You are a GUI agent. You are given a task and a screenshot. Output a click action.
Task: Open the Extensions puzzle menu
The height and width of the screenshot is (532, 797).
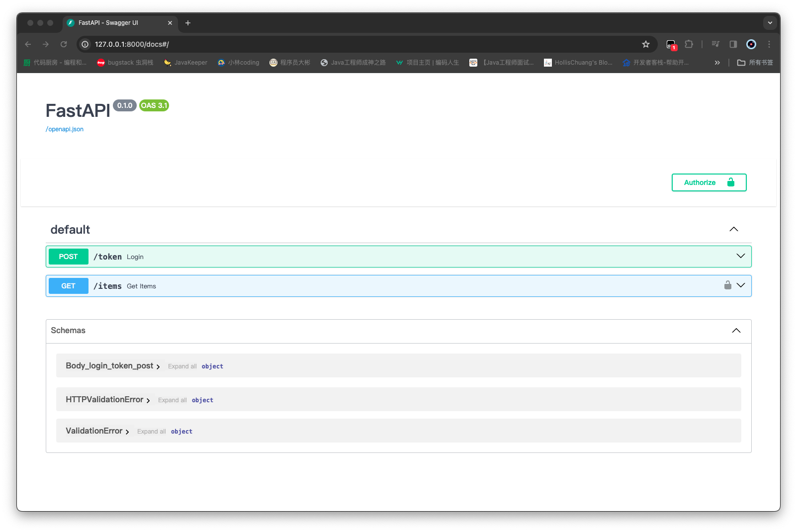689,44
